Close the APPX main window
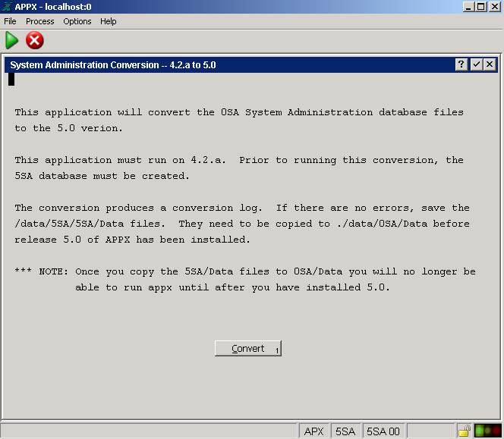This screenshot has height=439, width=504. [x=494, y=7]
